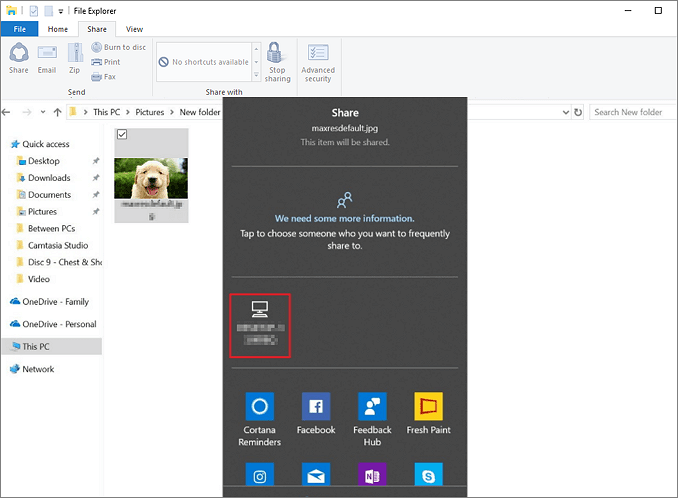Viewport: 678px width, 498px height.
Task: Open Advanced security settings
Action: point(318,61)
